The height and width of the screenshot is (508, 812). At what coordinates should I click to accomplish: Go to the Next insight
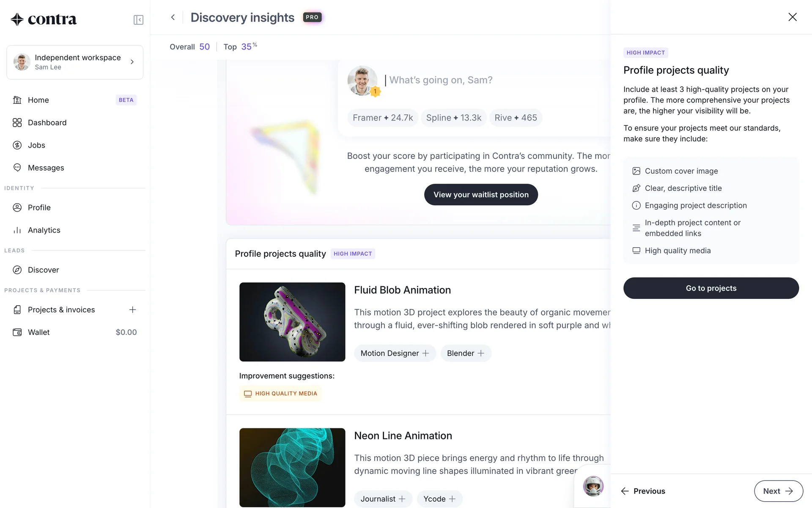[x=778, y=491]
